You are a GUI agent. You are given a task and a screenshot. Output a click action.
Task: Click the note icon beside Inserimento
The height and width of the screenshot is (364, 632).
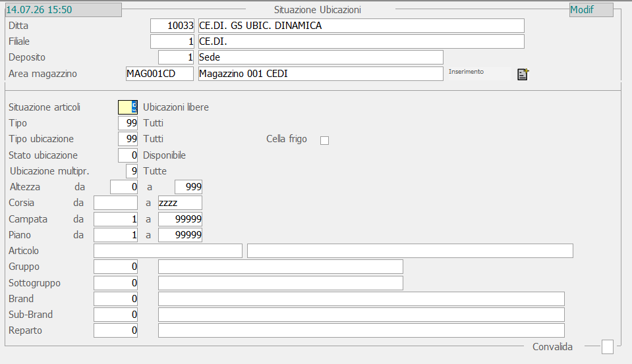pyautogui.click(x=523, y=74)
